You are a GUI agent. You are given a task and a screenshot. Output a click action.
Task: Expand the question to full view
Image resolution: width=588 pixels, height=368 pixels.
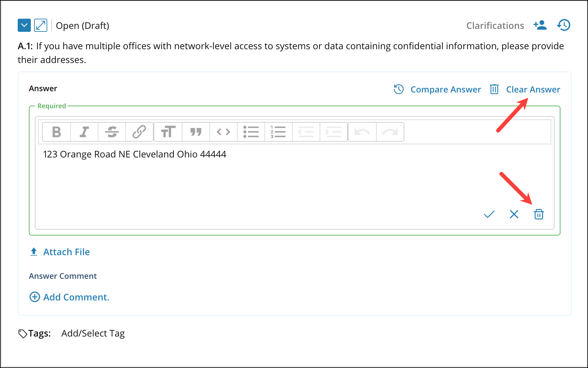pos(41,25)
